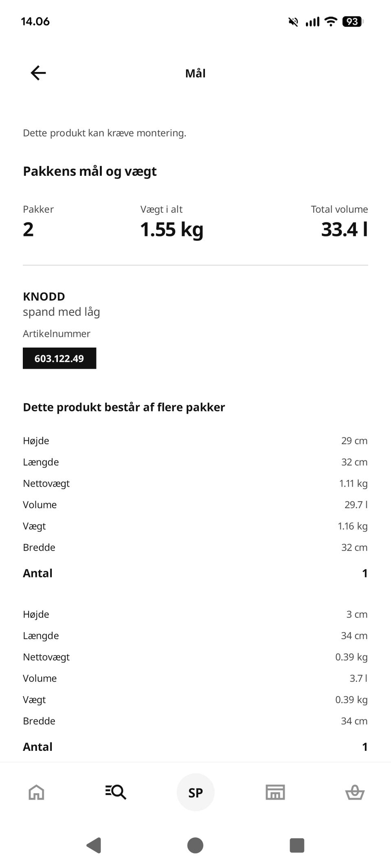
Task: Tap the Mål page title
Action: (195, 74)
